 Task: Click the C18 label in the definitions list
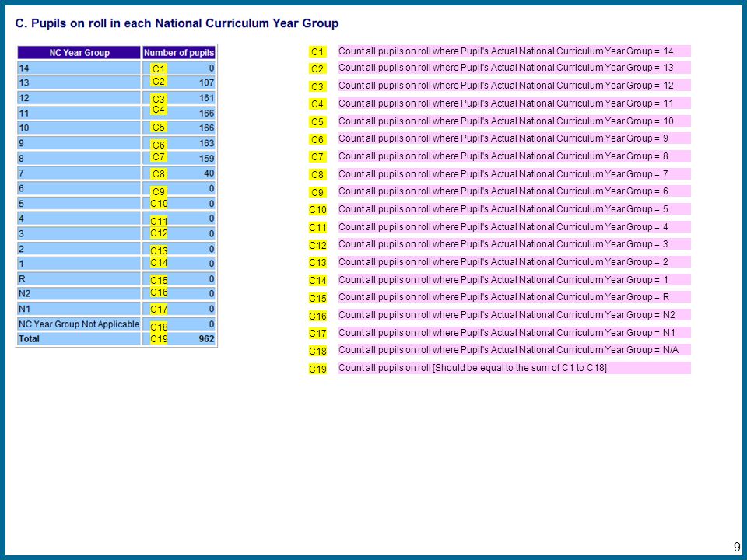pyautogui.click(x=317, y=352)
